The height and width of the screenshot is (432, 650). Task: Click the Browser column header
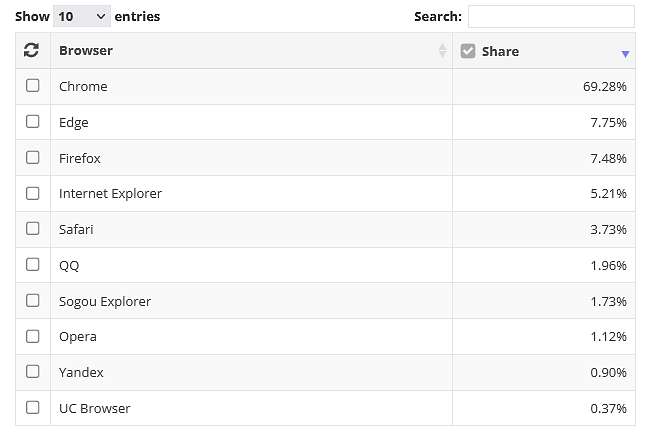point(86,51)
